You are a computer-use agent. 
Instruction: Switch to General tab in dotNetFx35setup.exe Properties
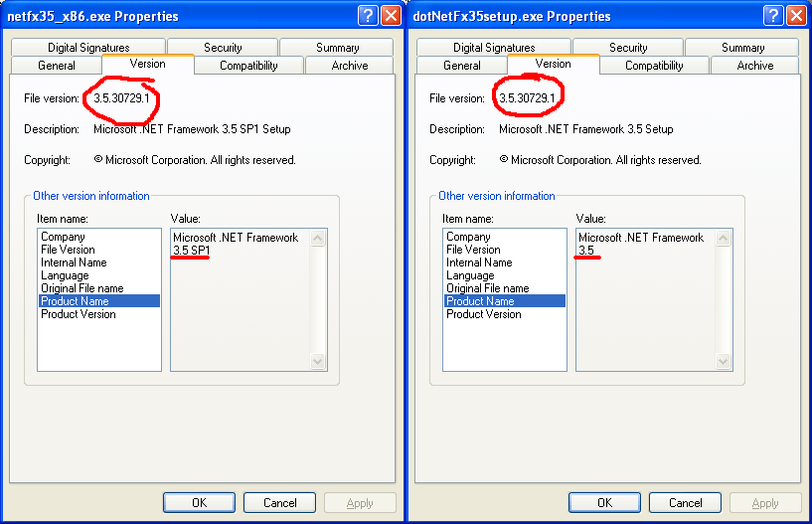click(x=462, y=66)
